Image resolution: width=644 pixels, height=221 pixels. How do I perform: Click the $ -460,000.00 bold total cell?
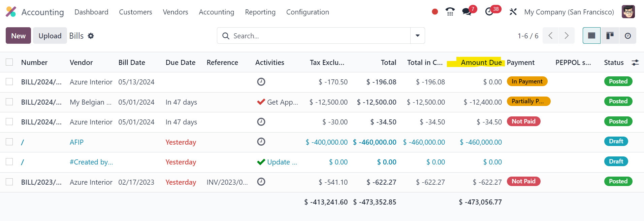[375, 142]
